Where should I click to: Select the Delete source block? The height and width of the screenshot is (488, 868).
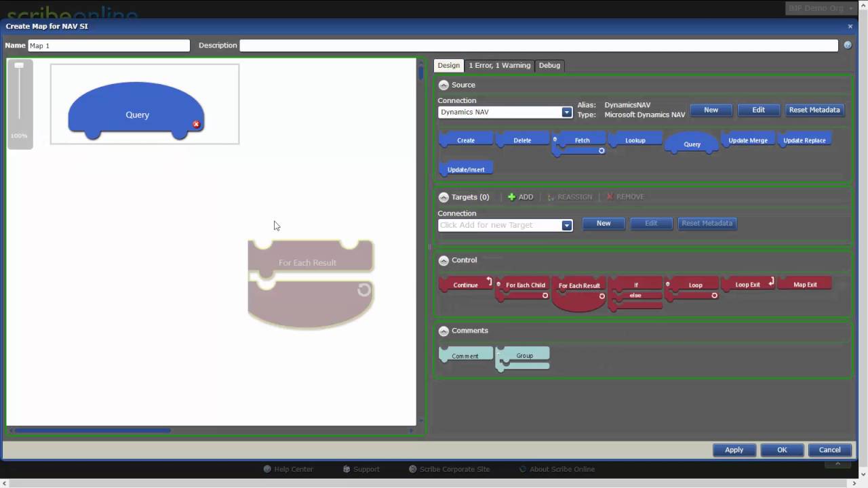click(x=522, y=140)
